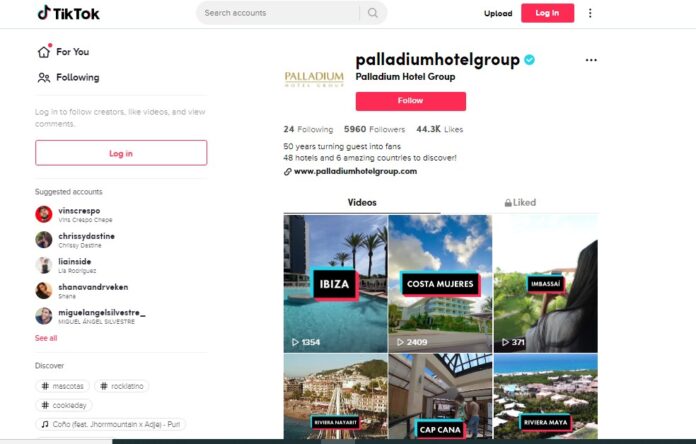
Task: Click the vinscrespo avatar
Action: click(x=44, y=214)
